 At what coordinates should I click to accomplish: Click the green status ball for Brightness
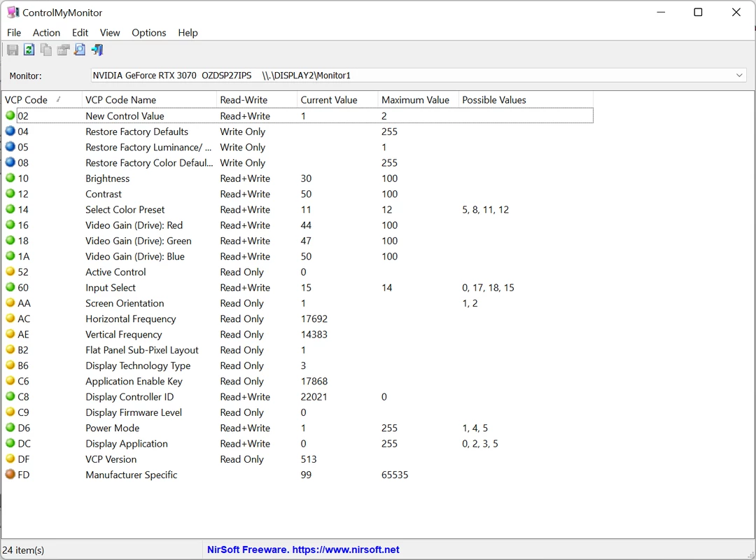10,178
